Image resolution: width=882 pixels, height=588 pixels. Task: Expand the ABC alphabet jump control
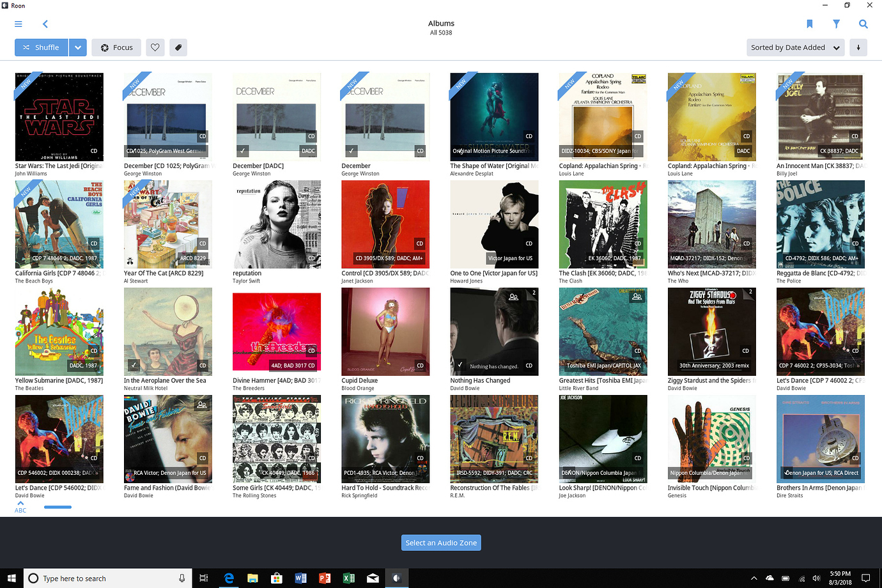(20, 507)
